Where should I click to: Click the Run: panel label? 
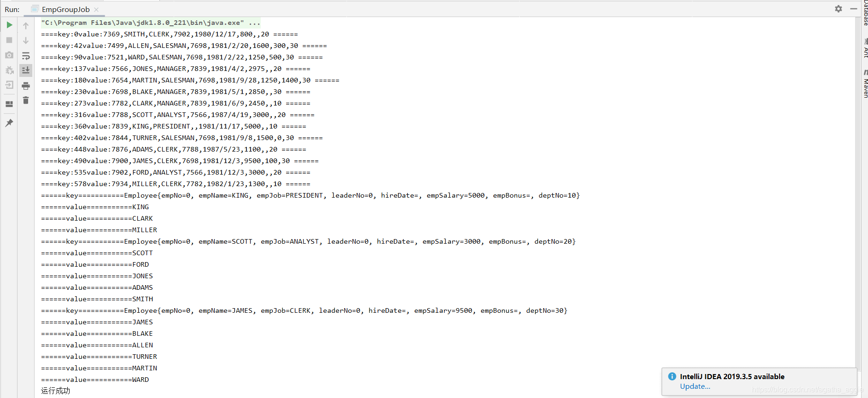coord(12,9)
